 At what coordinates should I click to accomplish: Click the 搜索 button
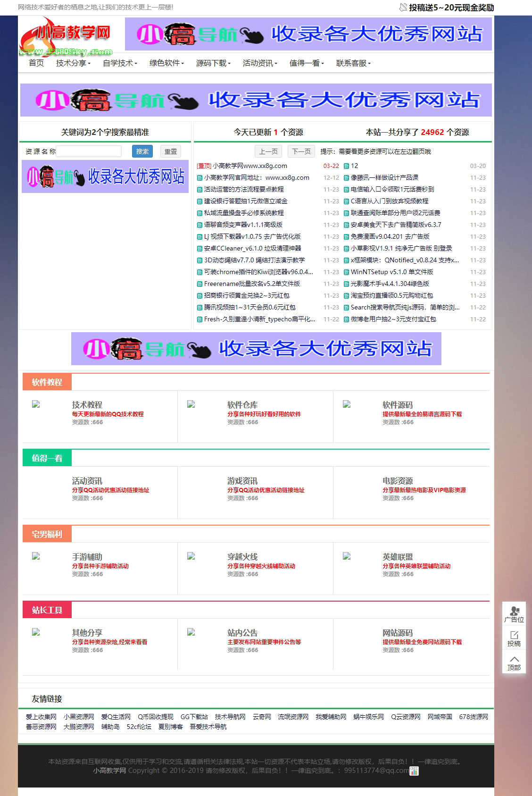coord(142,151)
